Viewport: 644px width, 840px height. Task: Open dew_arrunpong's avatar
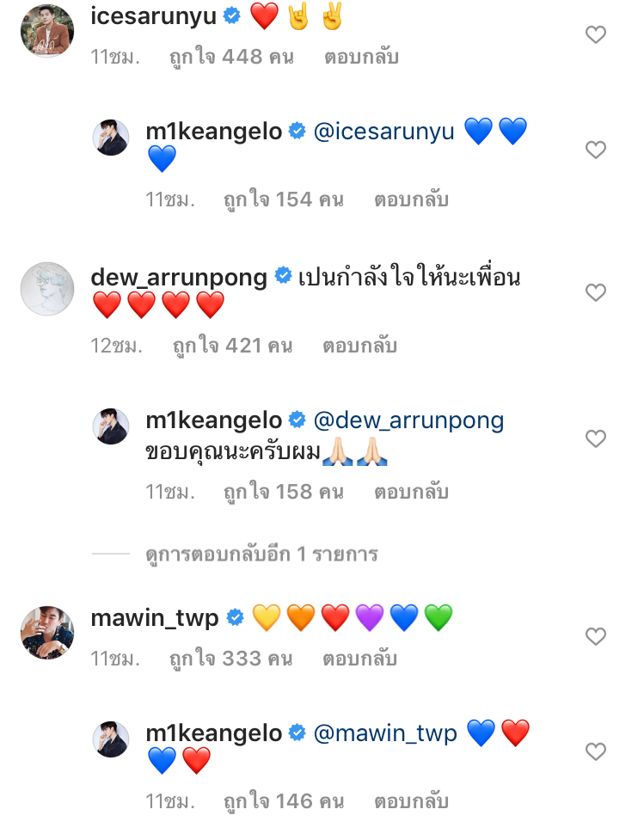[47, 289]
